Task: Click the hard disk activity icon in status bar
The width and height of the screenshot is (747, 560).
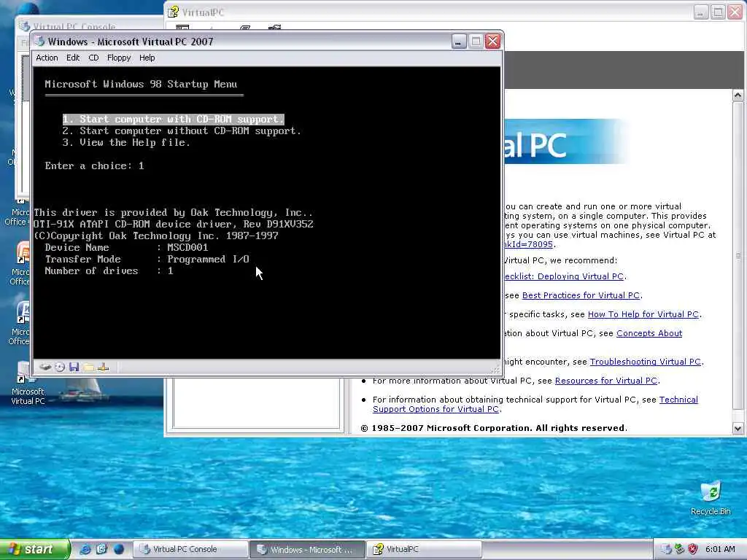Action: [x=45, y=367]
